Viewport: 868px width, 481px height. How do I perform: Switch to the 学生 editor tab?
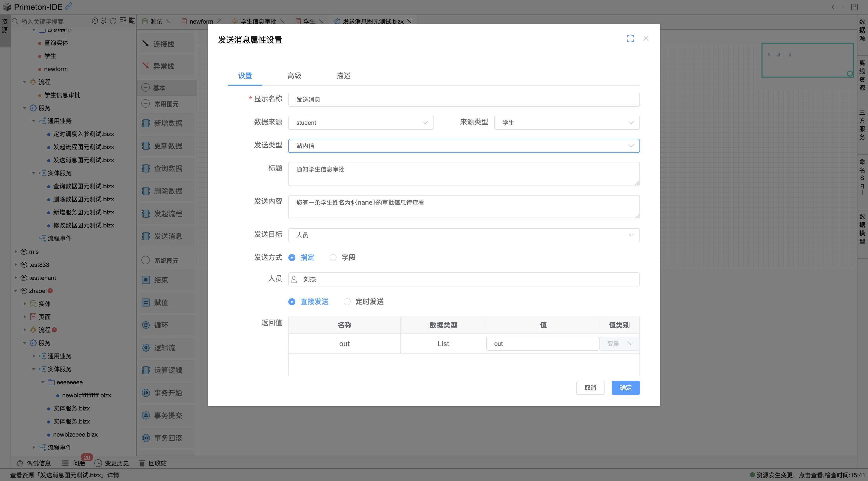(309, 21)
